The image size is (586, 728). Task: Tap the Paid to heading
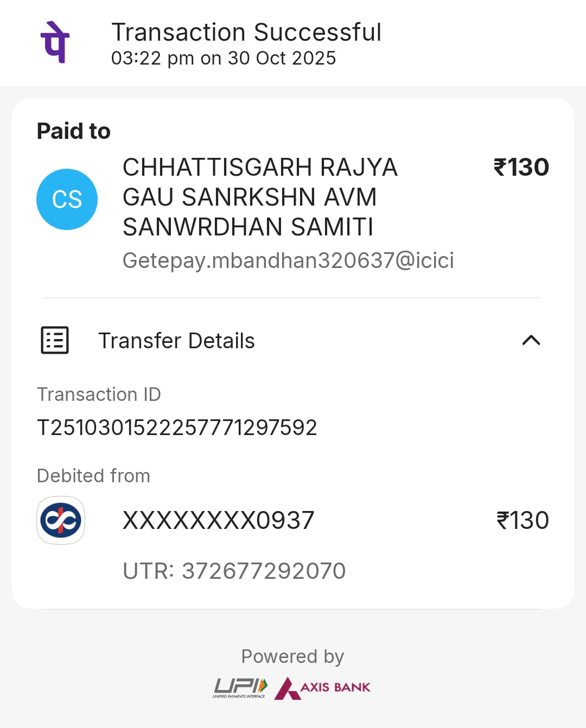[x=74, y=131]
